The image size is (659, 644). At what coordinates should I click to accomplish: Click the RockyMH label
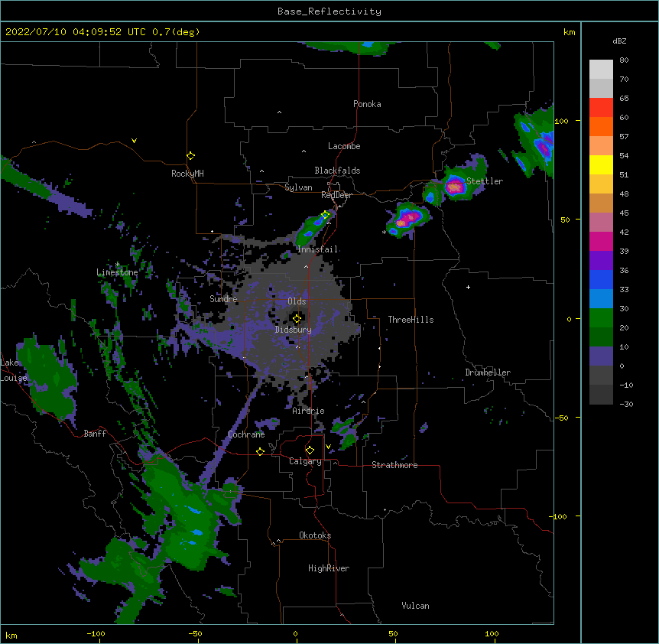pyautogui.click(x=187, y=174)
